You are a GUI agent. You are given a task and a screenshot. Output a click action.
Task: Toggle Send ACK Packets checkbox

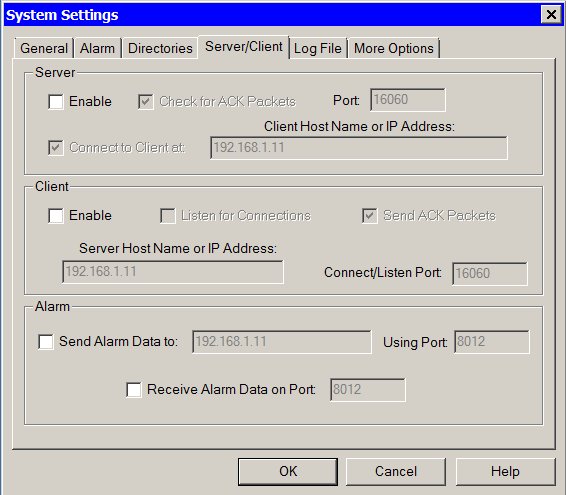(x=370, y=216)
